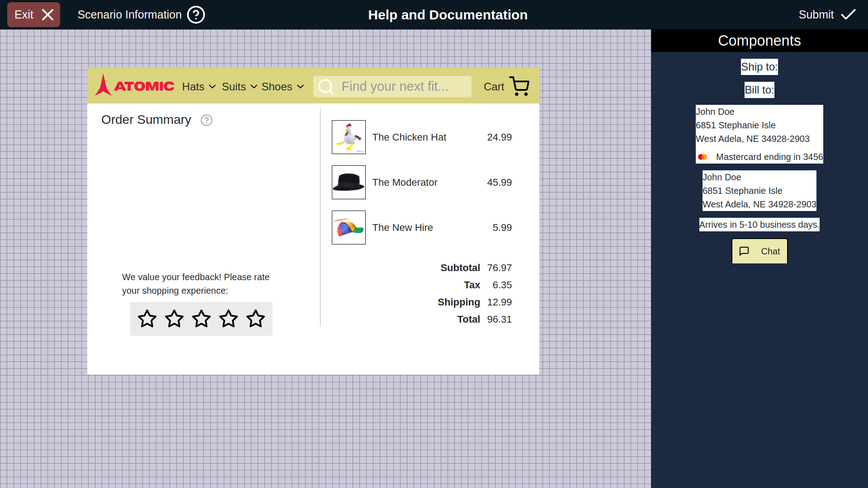Click the Mastercard logo icon
The image size is (868, 488).
703,157
